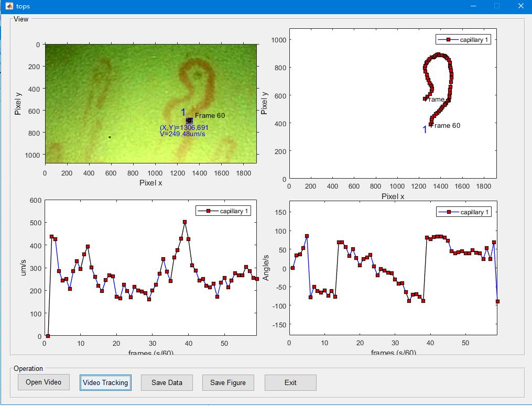The width and height of the screenshot is (532, 406).
Task: Click the capillary 1 legend in velocity plot
Action: point(223,211)
